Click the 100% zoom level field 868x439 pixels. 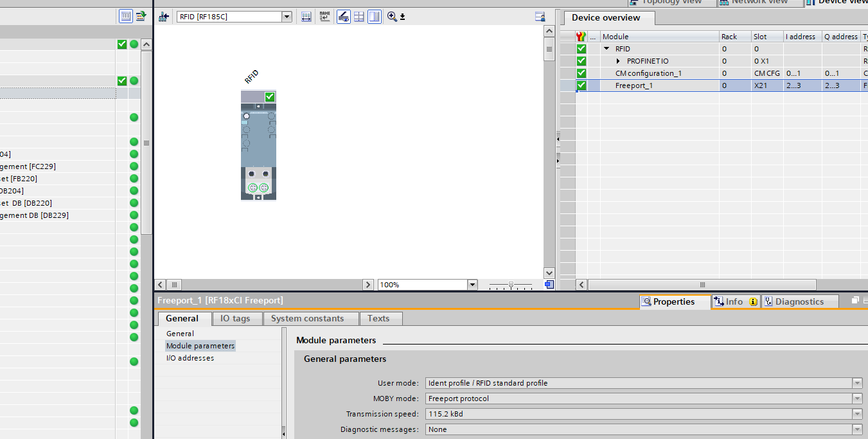pos(422,285)
